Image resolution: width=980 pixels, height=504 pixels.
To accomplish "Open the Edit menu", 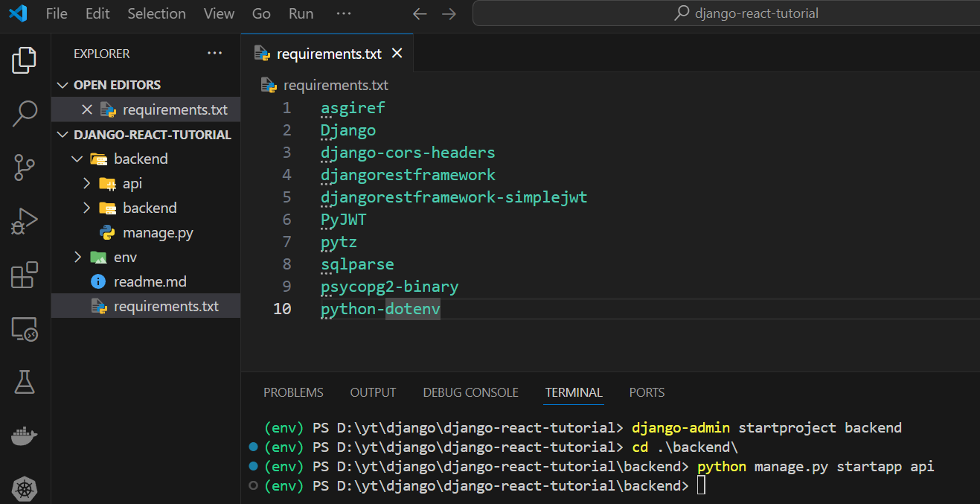I will 97,14.
